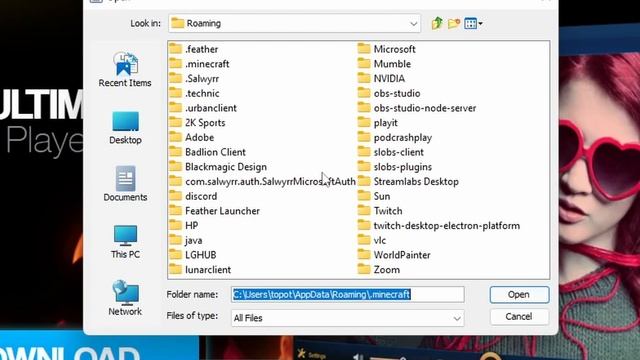This screenshot has height=360, width=640.
Task: Select the Feather Launcher folder
Action: pyautogui.click(x=214, y=211)
